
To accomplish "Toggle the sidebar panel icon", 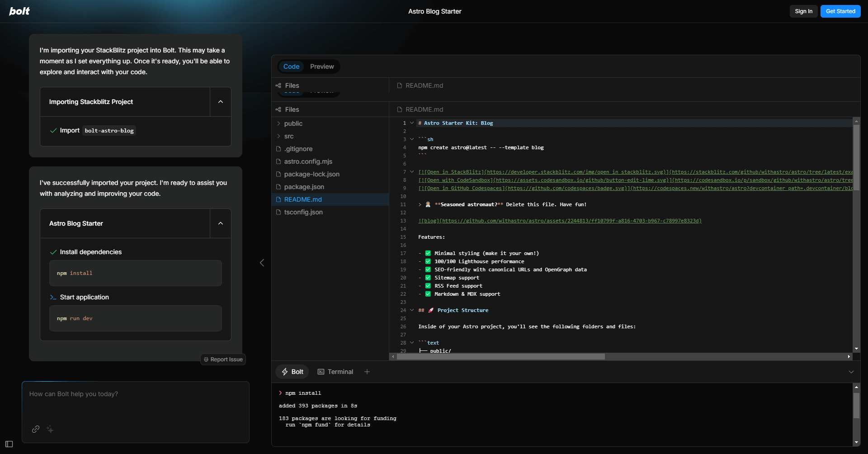I will coord(9,444).
